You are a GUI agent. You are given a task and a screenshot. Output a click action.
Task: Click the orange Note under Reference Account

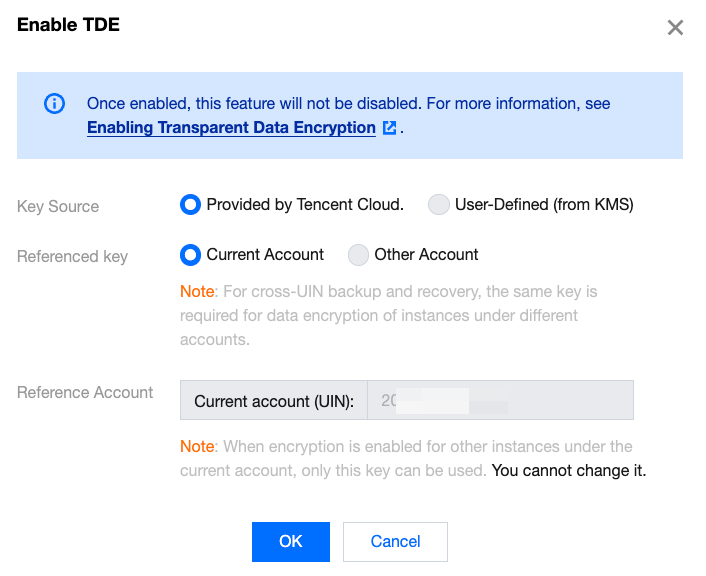point(197,446)
